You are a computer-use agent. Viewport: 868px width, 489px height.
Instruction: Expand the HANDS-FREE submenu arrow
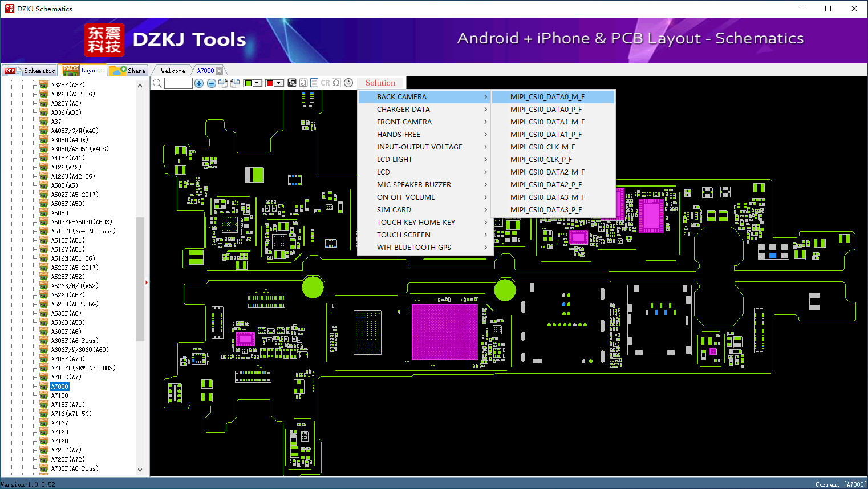(x=485, y=135)
